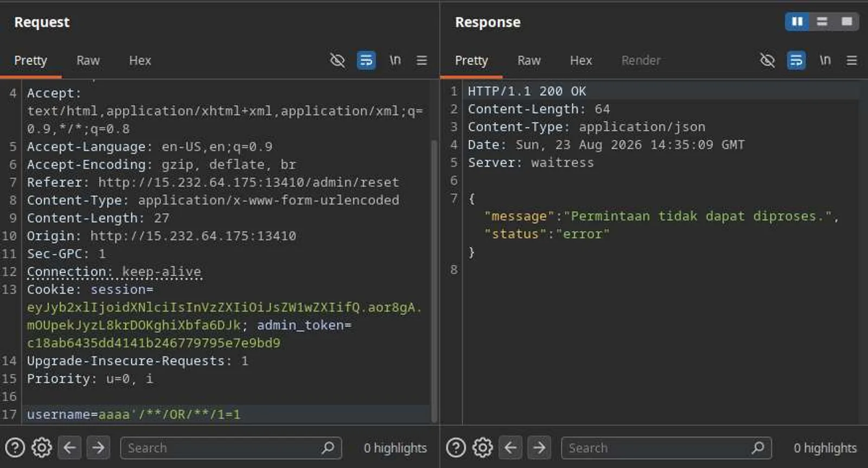Click the Referer header line
Image resolution: width=868 pixels, height=468 pixels.
click(x=213, y=182)
